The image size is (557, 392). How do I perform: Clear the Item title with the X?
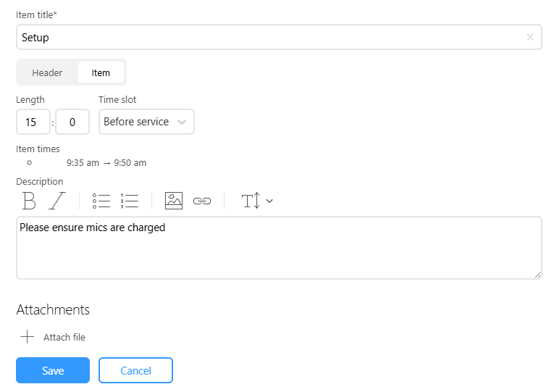point(530,37)
